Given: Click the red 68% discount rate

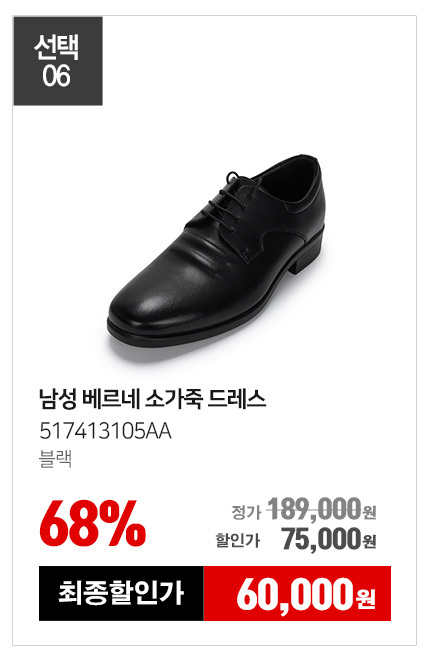Looking at the screenshot, I should pyautogui.click(x=93, y=523).
